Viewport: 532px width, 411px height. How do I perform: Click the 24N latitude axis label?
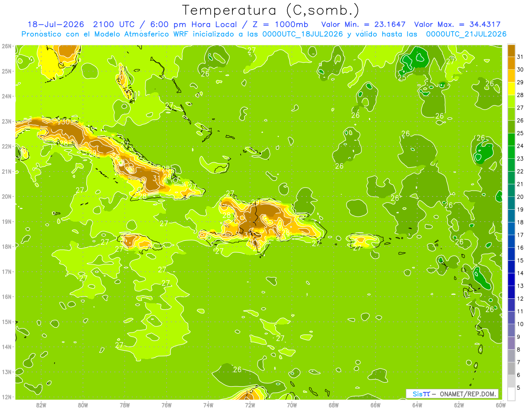[6, 96]
